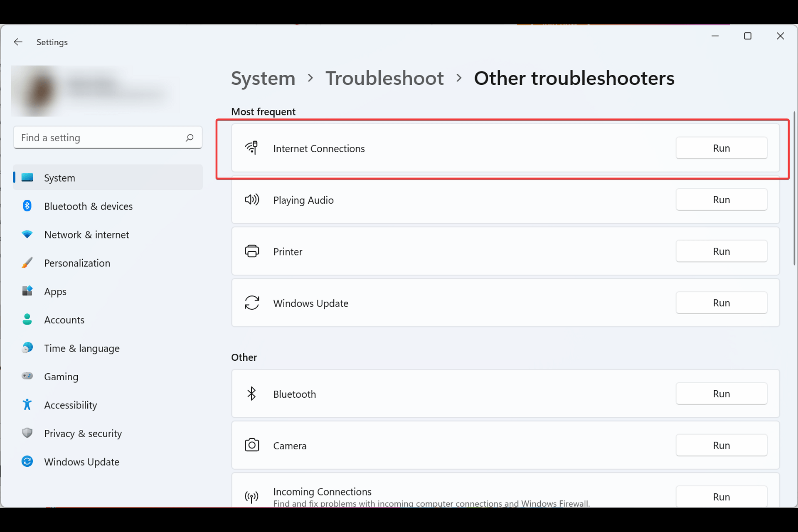Click the Camera icon in Other section
The image size is (798, 532).
[x=252, y=445]
